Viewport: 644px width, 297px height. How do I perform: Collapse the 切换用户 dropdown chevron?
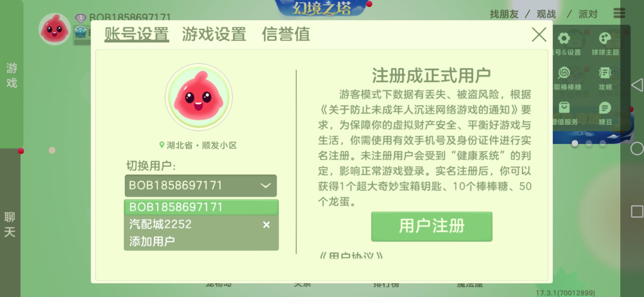265,186
